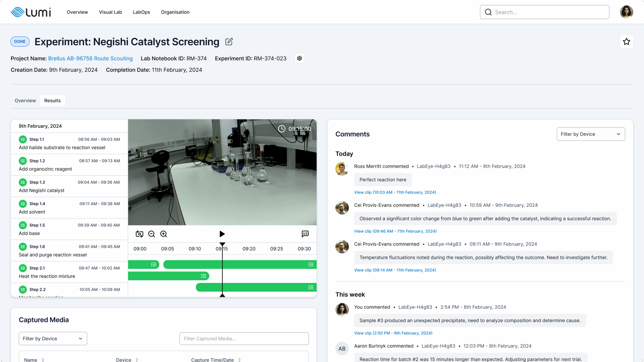The width and height of the screenshot is (644, 362).
Task: Sort by Capture Time/Date column
Action: (216, 360)
